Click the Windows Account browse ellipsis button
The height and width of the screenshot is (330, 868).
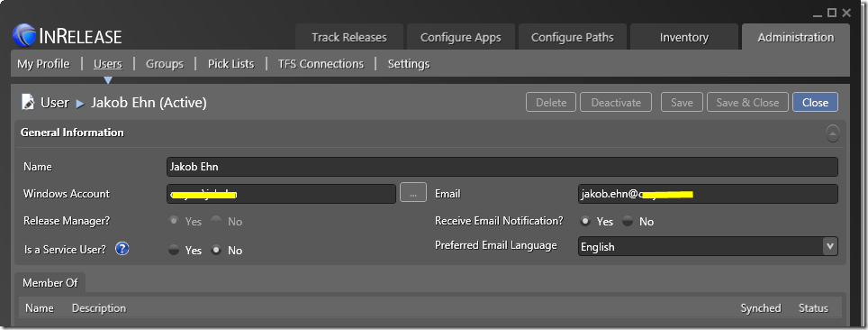click(413, 193)
